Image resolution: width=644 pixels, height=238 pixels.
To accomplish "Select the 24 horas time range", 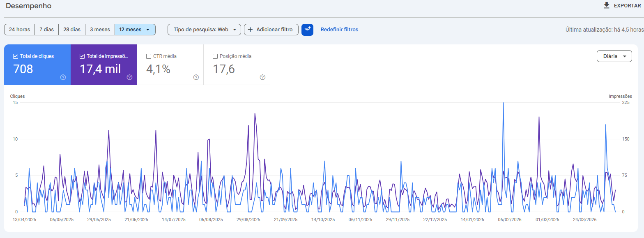I will point(19,30).
